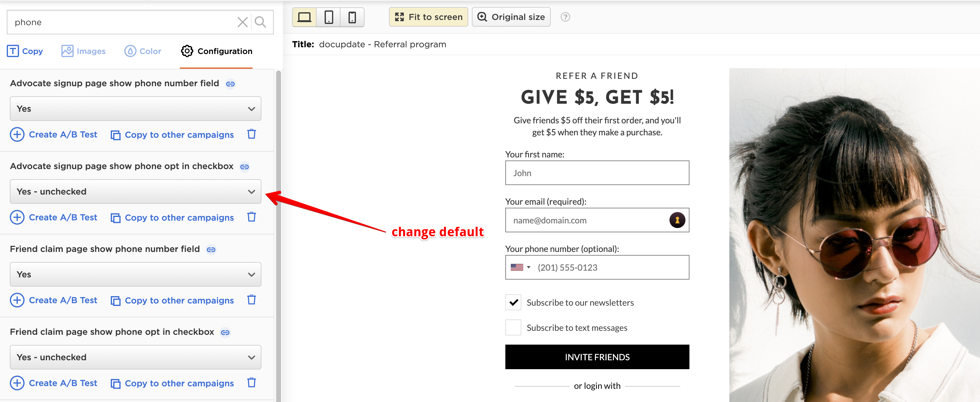
Task: Toggle the Subscribe to text messages checkbox
Action: tap(513, 327)
